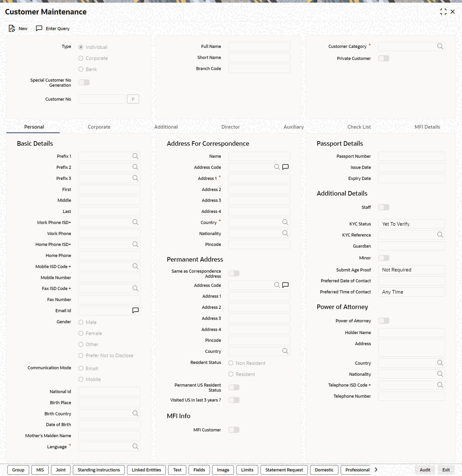This screenshot has height=476, width=462.
Task: Select the Corporate type radio button
Action: tap(81, 58)
